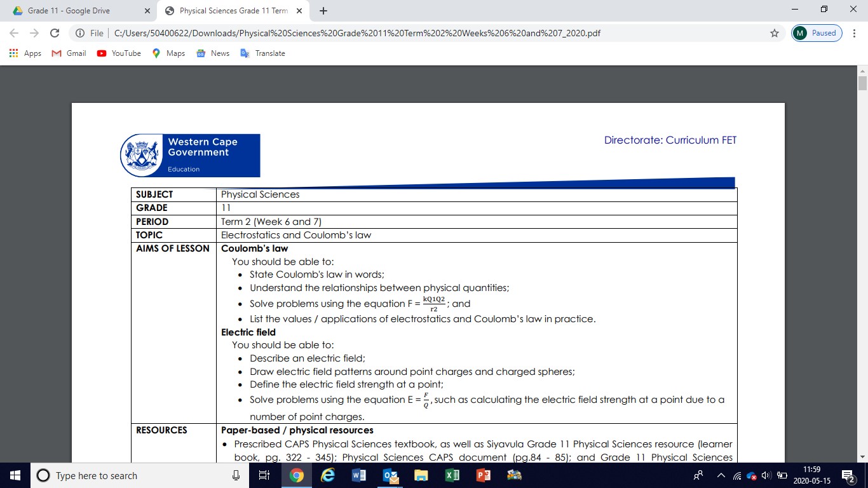This screenshot has width=868, height=488.
Task: Select the Physical Sciences Grade 11 Term tab
Action: point(233,11)
